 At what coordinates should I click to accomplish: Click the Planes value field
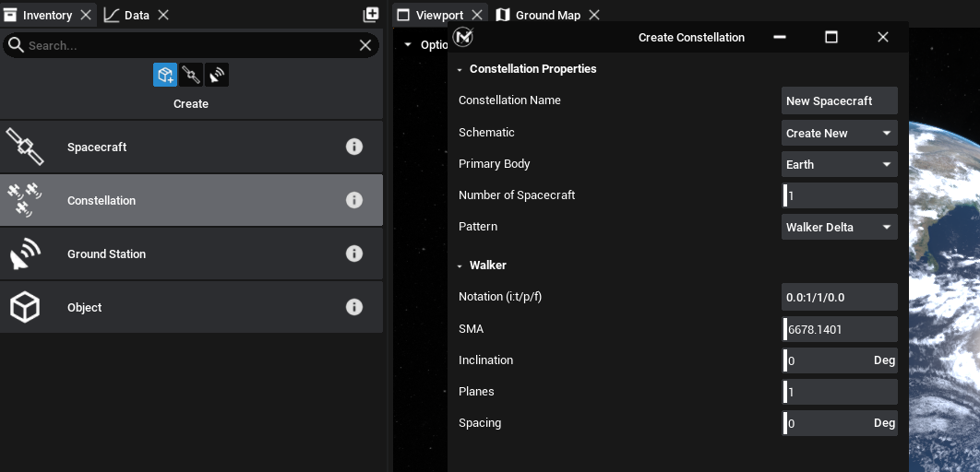tap(840, 392)
